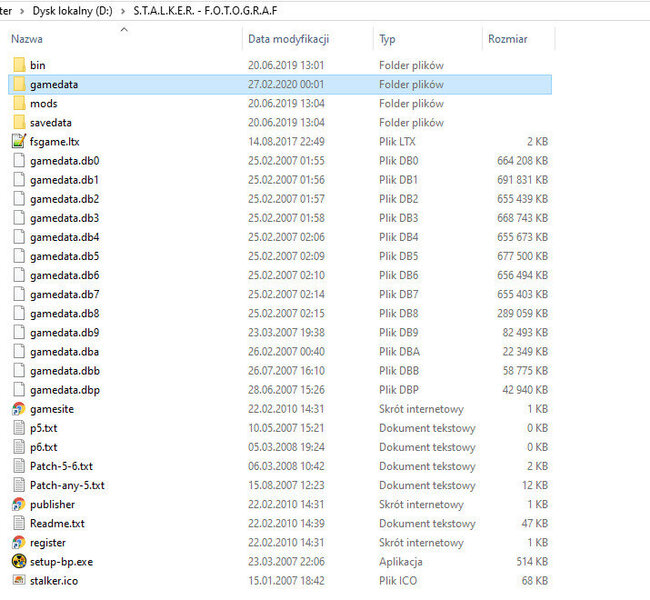Sort by the Rozmiar column header

[508, 39]
